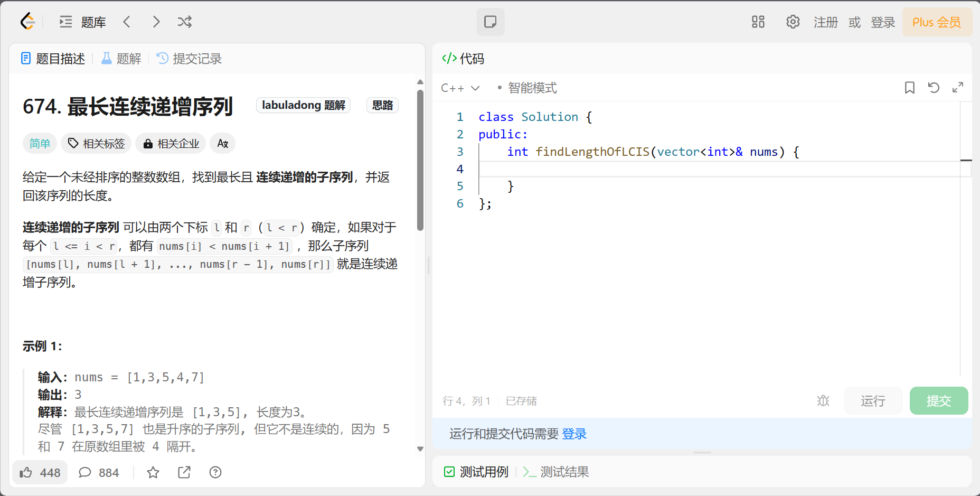Click the 代码 panel header tab

click(464, 59)
